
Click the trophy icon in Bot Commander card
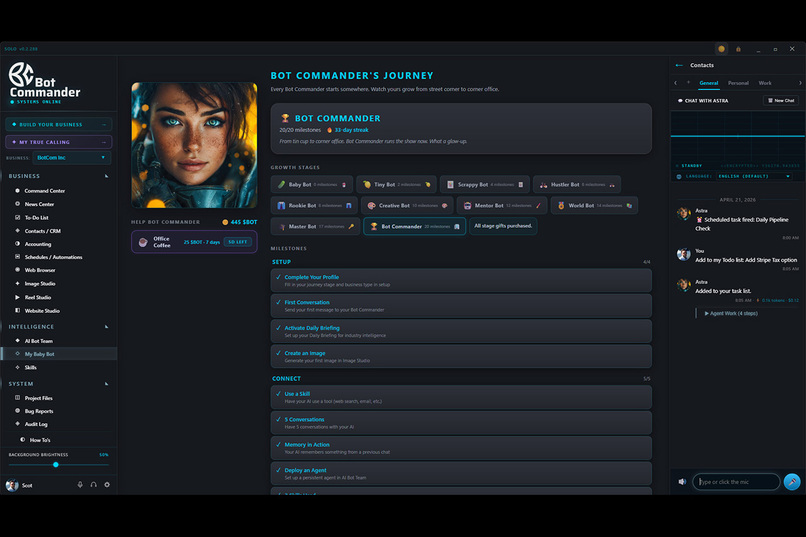[x=285, y=118]
